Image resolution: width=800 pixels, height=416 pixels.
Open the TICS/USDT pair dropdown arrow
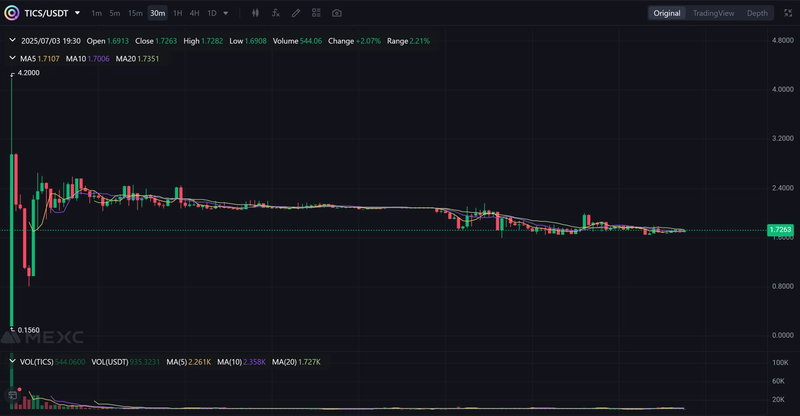coord(78,13)
